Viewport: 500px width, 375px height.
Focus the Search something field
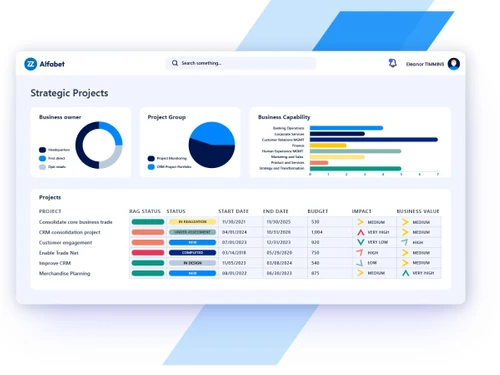point(241,63)
